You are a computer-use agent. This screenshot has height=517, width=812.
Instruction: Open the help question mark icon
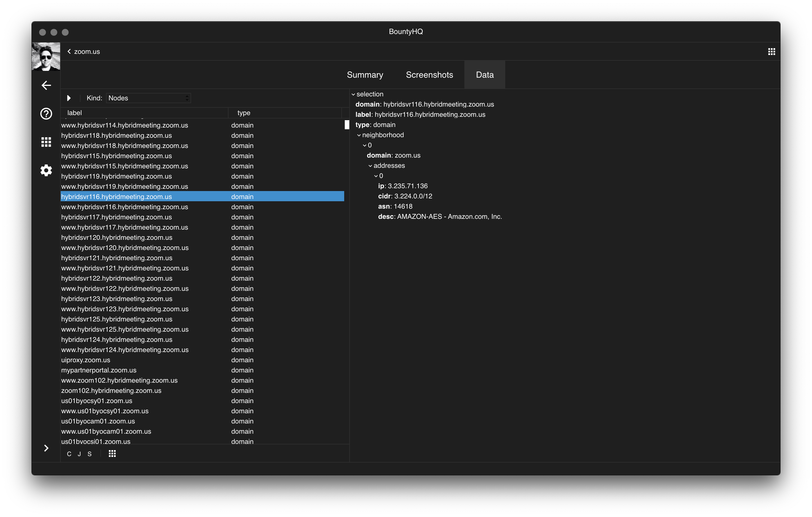46,114
